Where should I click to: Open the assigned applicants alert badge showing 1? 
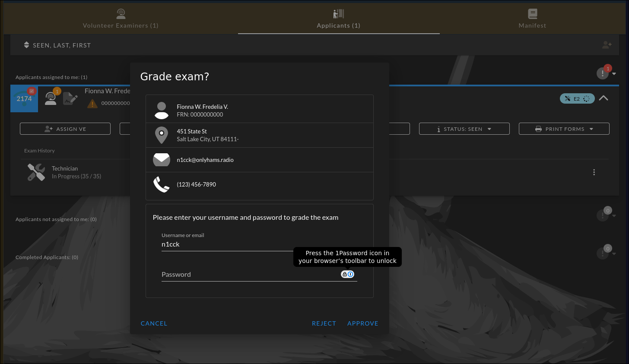click(x=603, y=73)
